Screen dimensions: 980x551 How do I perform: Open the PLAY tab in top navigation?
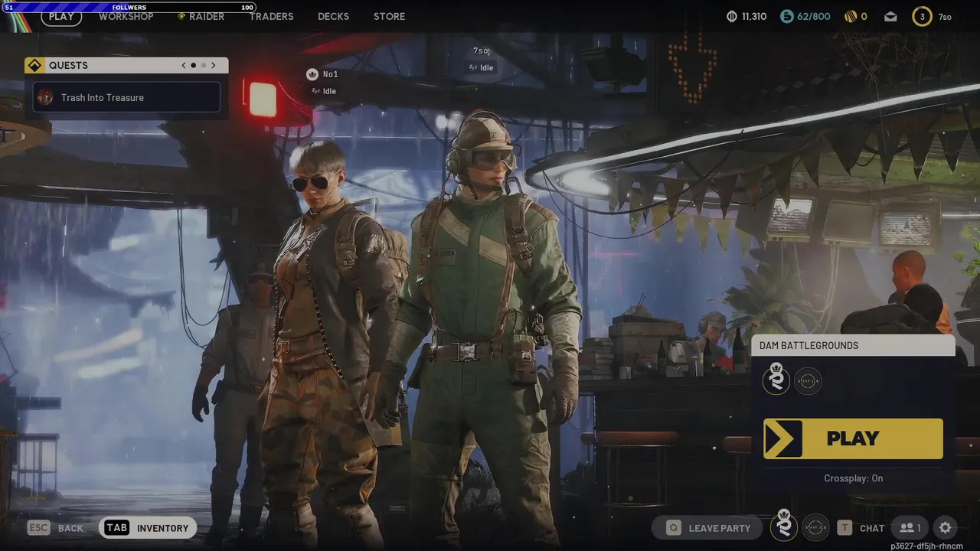click(x=61, y=16)
